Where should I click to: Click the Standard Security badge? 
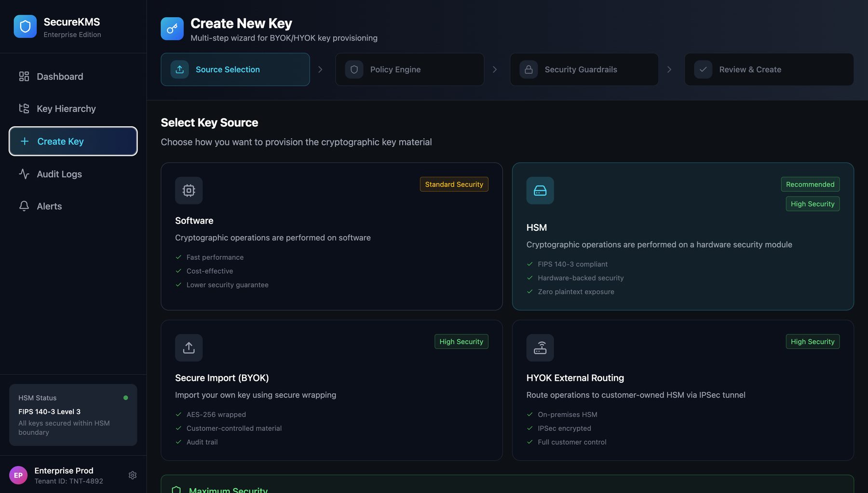coord(454,184)
